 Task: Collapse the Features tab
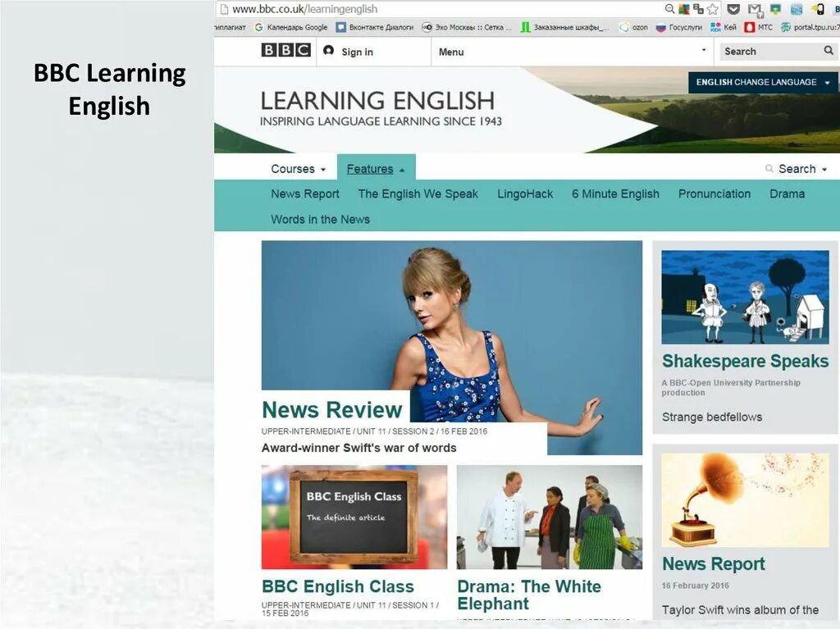click(x=376, y=169)
